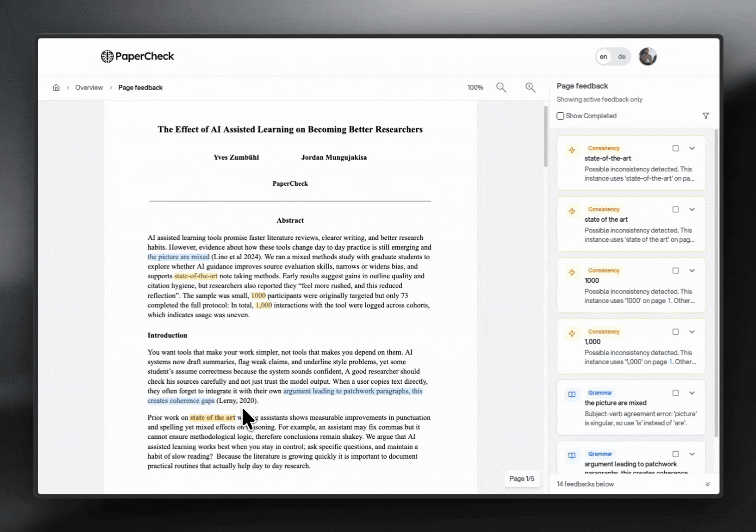Click the document vertical scrollbar thumb
This screenshot has width=756, height=532.
pos(546,136)
